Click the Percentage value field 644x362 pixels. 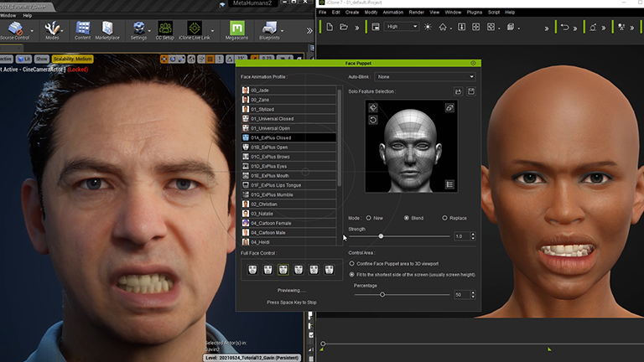[460, 295]
